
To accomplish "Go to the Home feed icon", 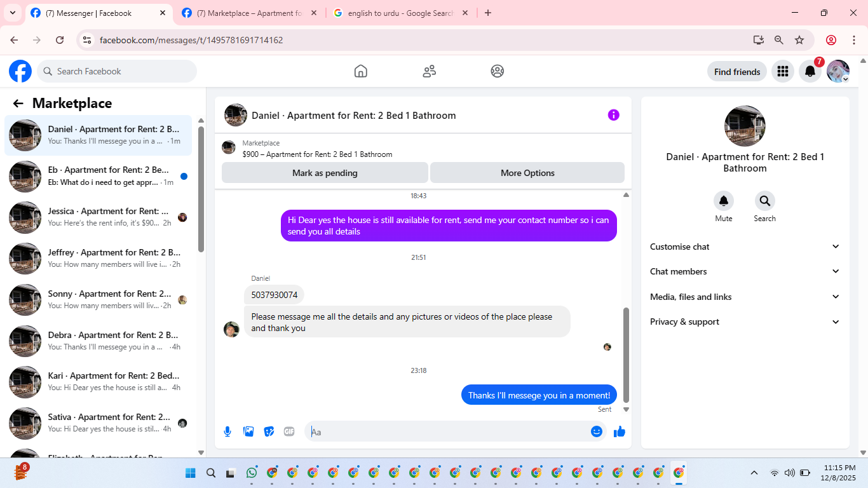I will (361, 71).
